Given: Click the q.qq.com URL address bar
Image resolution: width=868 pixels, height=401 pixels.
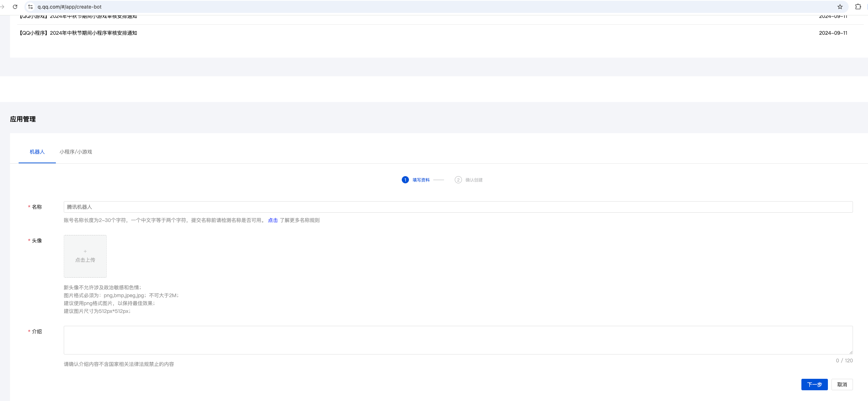Looking at the screenshot, I should click(x=430, y=7).
